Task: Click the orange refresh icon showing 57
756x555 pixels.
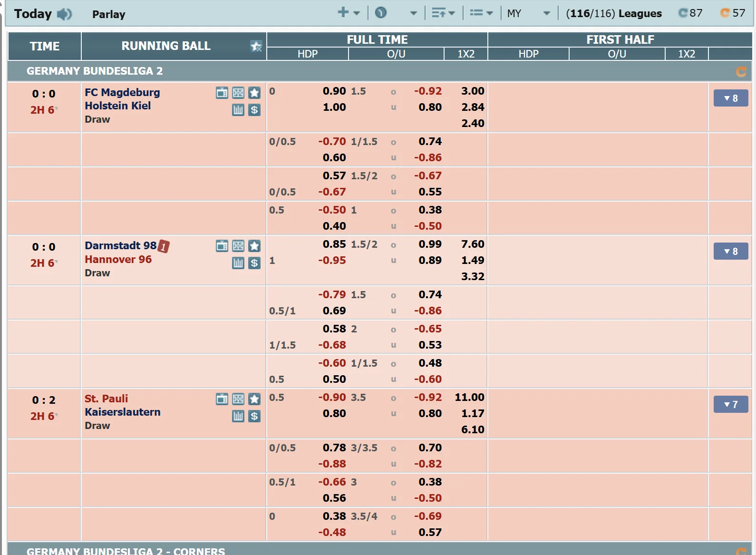Action: point(725,13)
